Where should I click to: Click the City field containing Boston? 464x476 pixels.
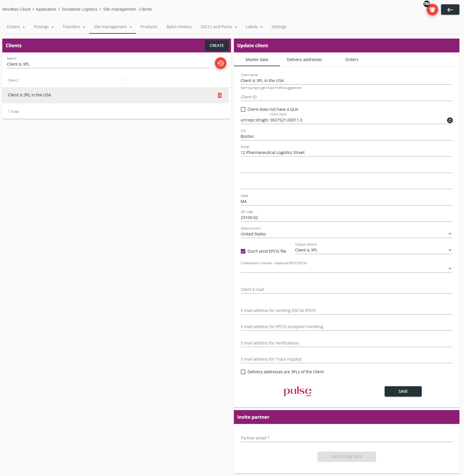pos(346,136)
